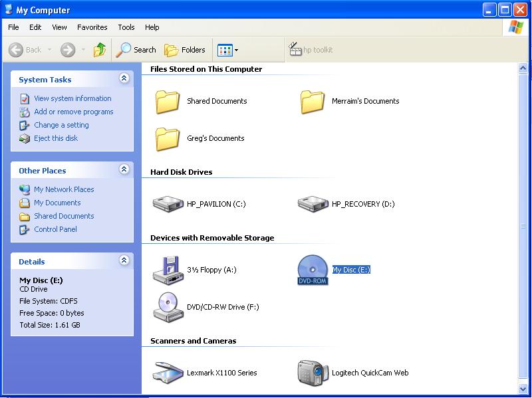
Task: Collapse the System Tasks panel
Action: tap(124, 78)
